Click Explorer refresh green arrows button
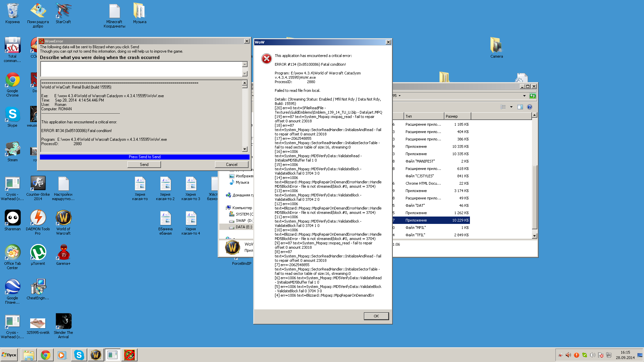The height and width of the screenshot is (362, 644). [533, 96]
